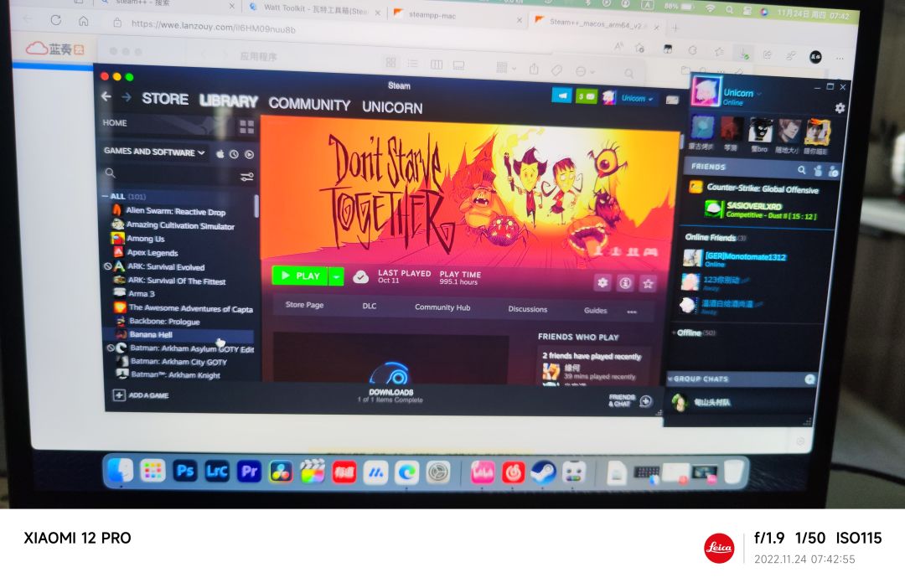Open Microsoft Edge from the Dock
Screen dimensions: 905x588
406,473
